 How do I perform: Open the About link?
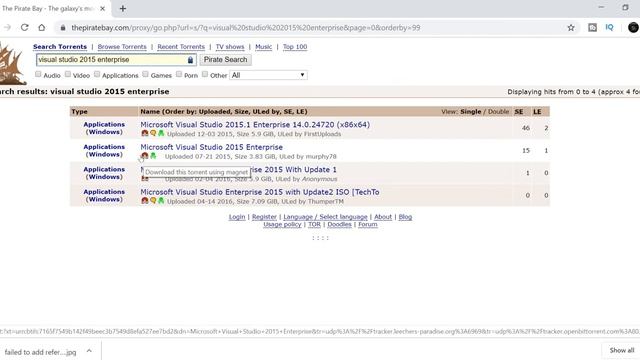coord(383,217)
